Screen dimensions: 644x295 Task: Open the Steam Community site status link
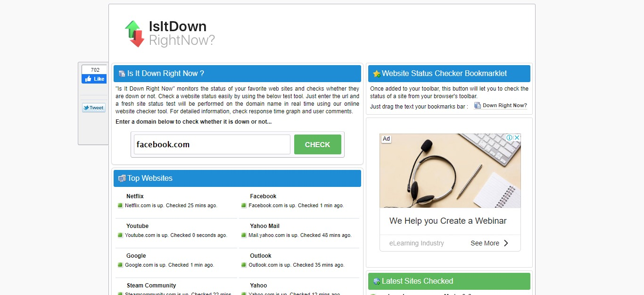tap(151, 286)
